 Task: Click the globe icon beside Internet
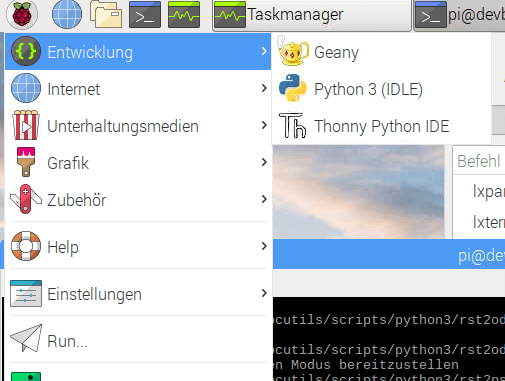coord(26,88)
